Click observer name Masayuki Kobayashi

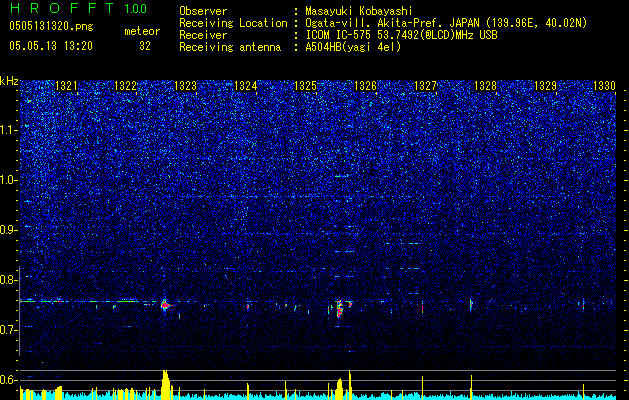point(359,11)
